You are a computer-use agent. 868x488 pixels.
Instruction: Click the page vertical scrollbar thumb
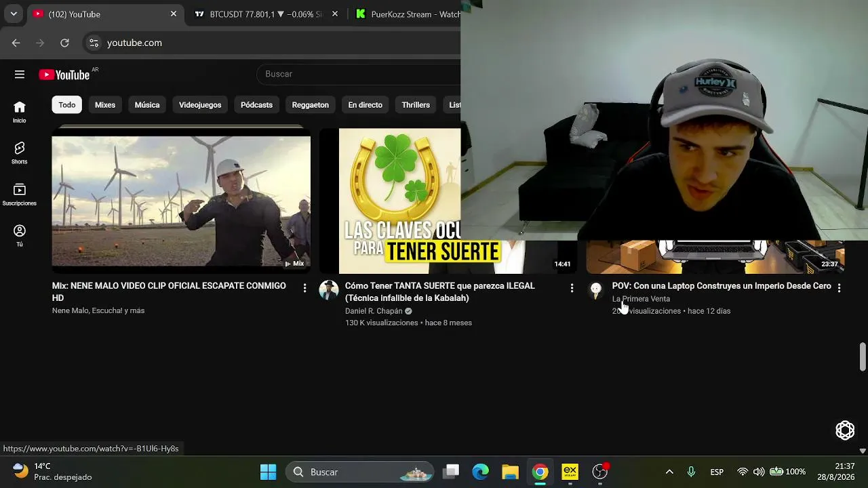pyautogui.click(x=863, y=357)
